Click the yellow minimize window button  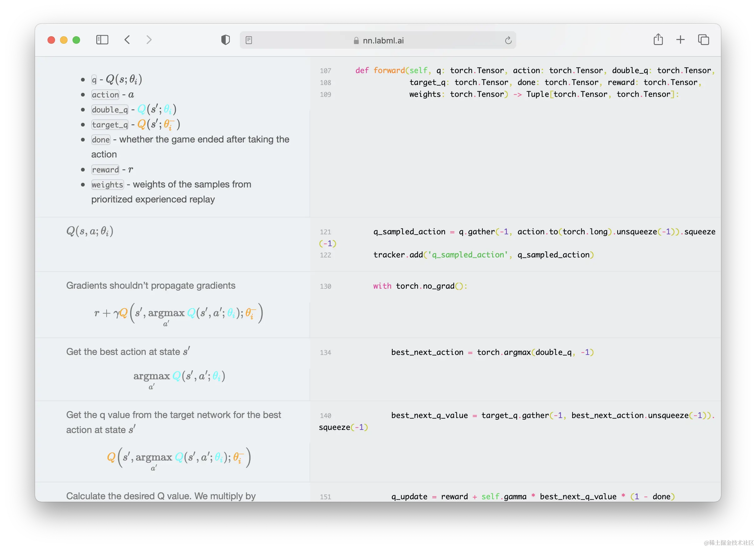(64, 40)
